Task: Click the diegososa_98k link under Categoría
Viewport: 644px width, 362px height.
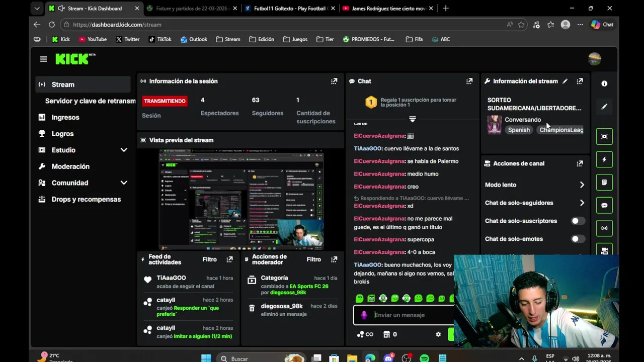Action: click(288, 292)
